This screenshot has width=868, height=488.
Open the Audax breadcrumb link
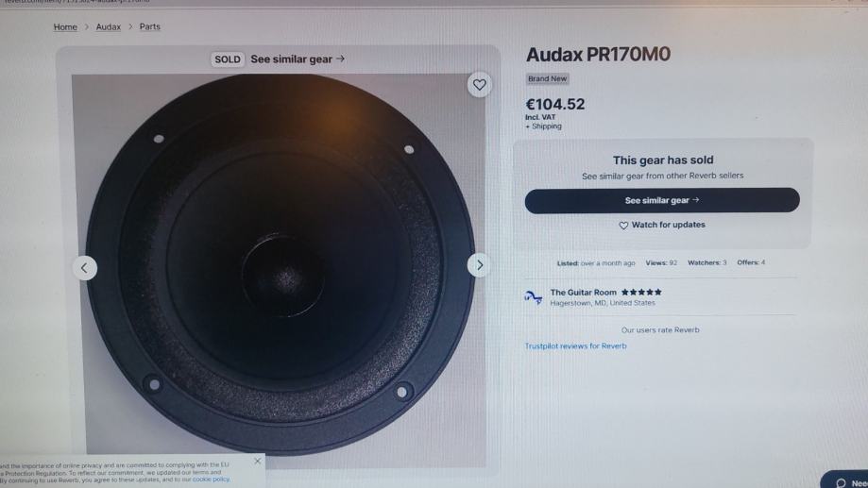click(108, 26)
